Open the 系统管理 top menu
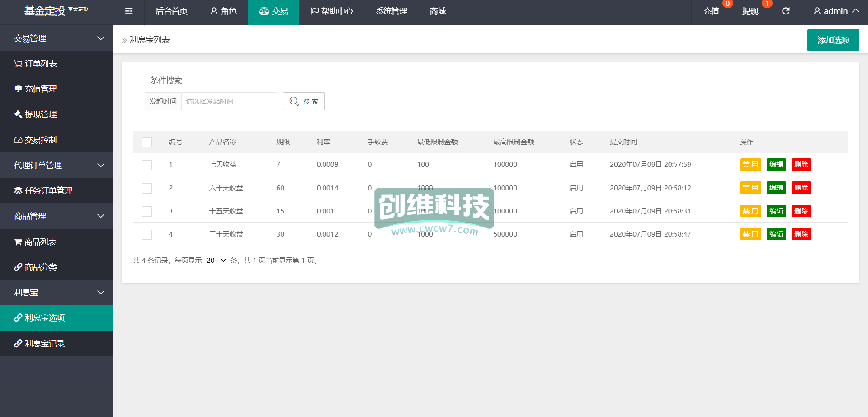 (392, 11)
